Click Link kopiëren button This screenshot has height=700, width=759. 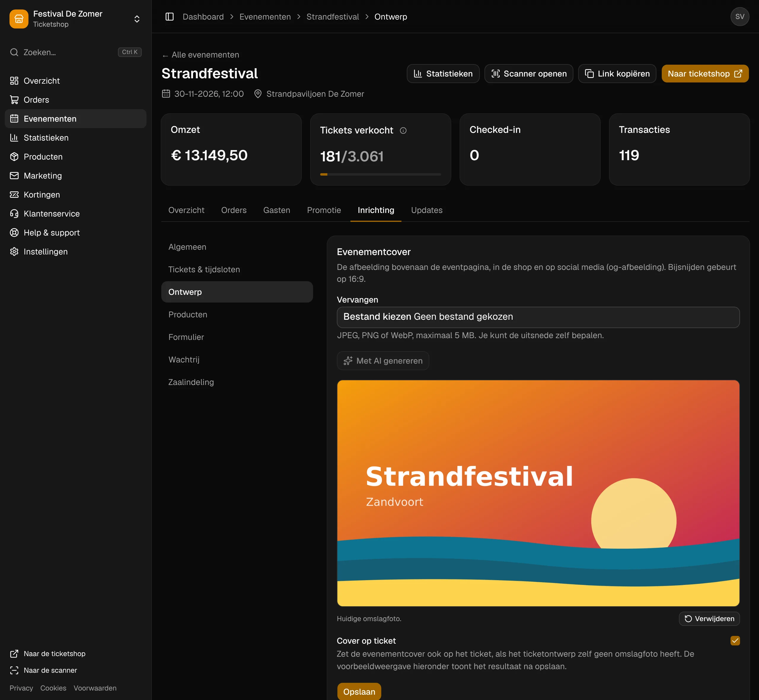617,74
